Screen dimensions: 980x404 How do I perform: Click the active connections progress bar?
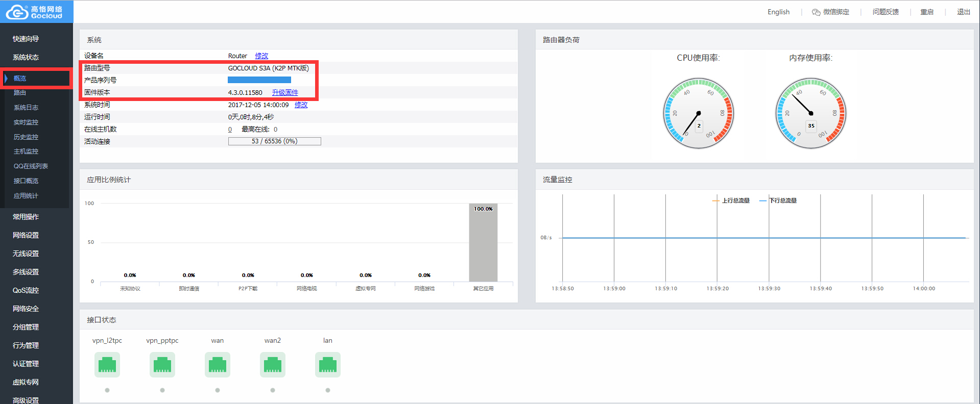275,141
